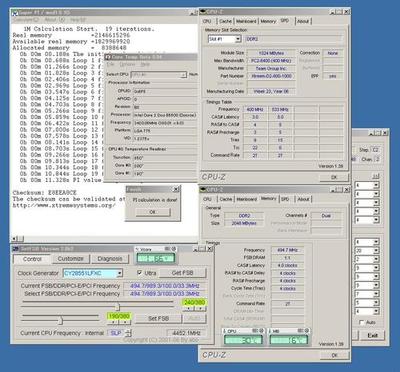Click OK in the CPU-Z Memory window

click(334, 355)
